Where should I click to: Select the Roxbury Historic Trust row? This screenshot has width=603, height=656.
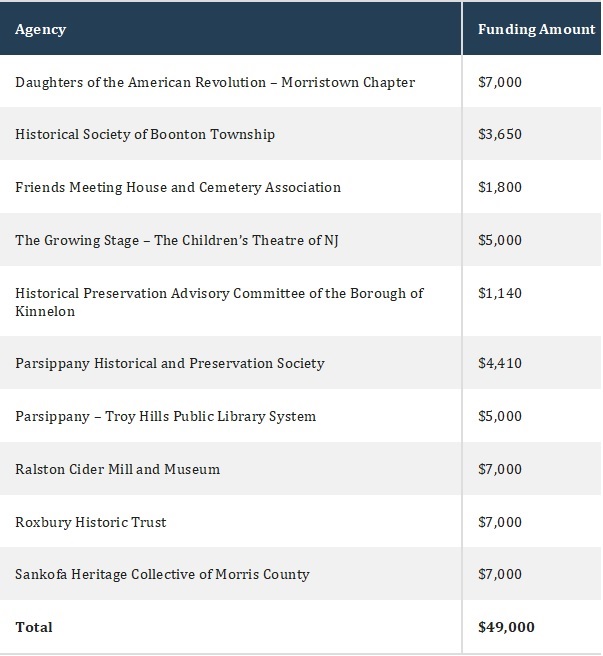pos(91,522)
